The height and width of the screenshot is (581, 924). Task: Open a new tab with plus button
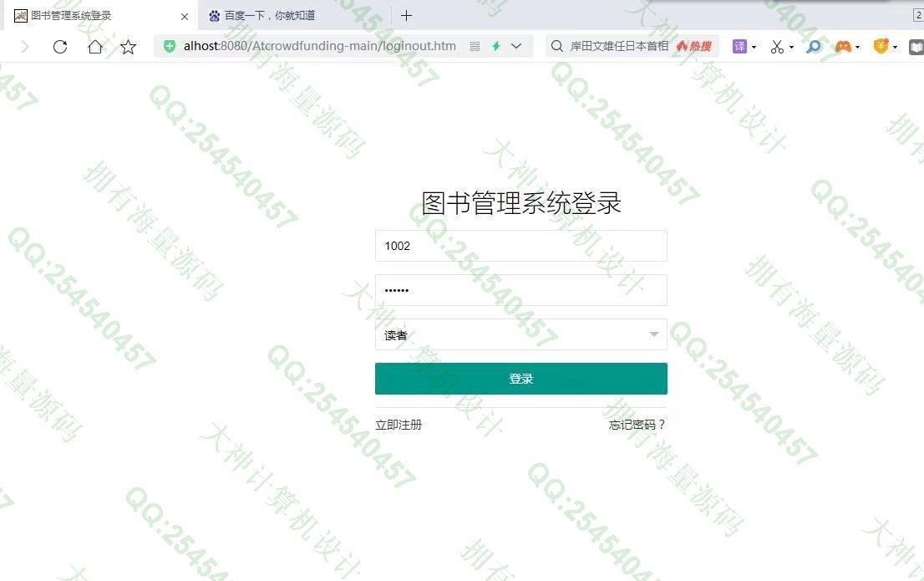tap(406, 16)
